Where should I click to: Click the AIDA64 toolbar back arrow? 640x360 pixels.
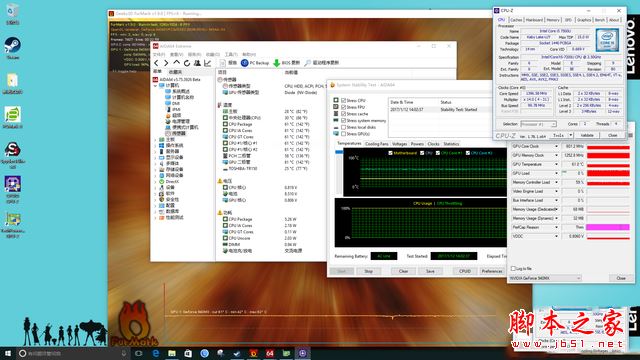[156, 63]
